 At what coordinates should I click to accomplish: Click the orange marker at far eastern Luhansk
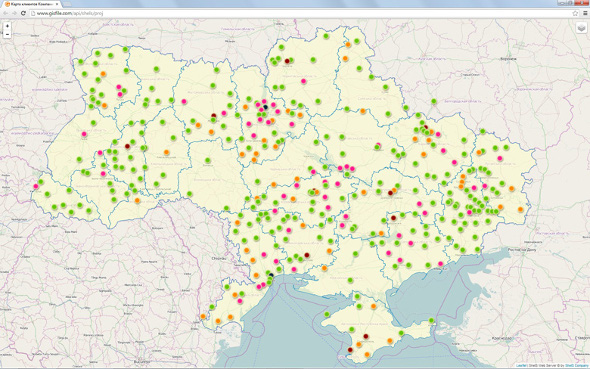coord(520,209)
